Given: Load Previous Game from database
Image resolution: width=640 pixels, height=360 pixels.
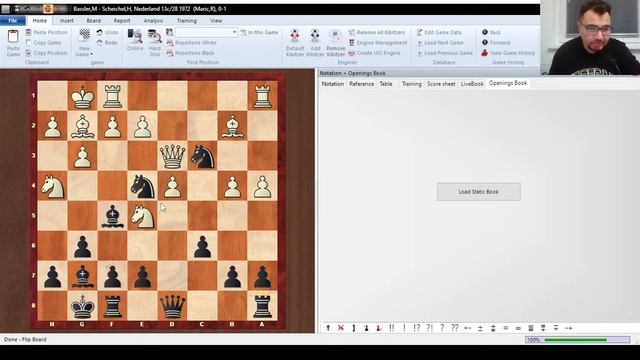Looking at the screenshot, I should click(444, 53).
